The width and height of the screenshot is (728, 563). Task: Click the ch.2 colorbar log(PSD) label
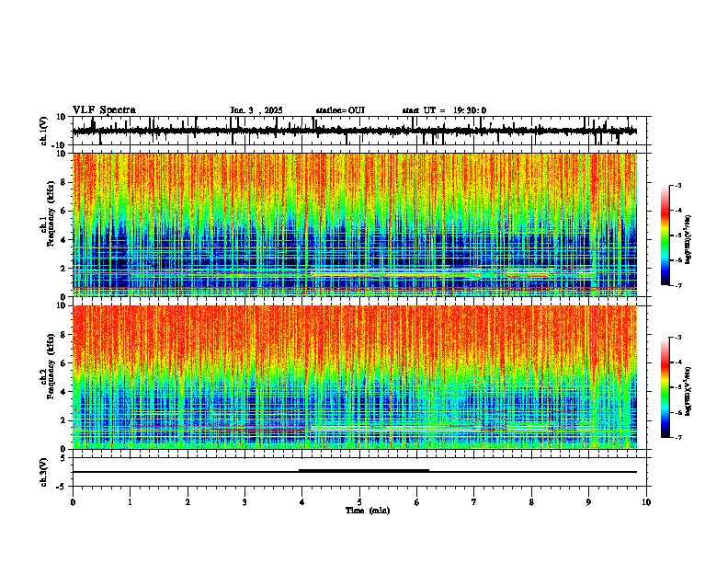tap(688, 391)
